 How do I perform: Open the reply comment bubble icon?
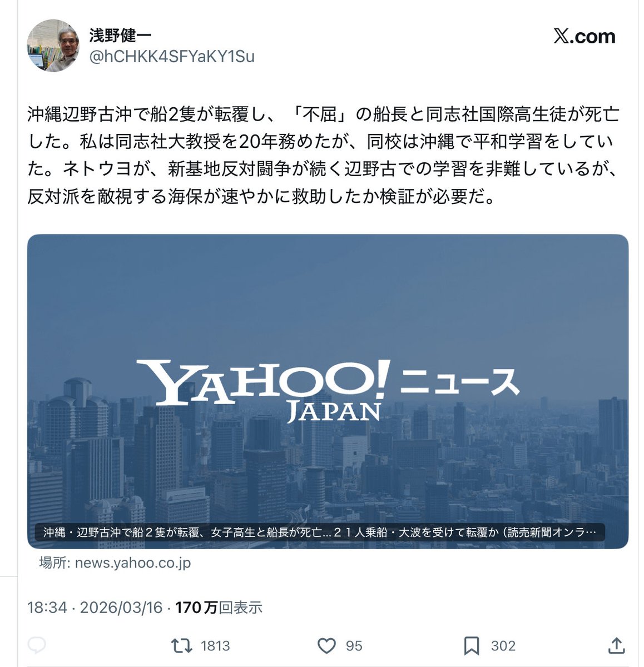37,645
